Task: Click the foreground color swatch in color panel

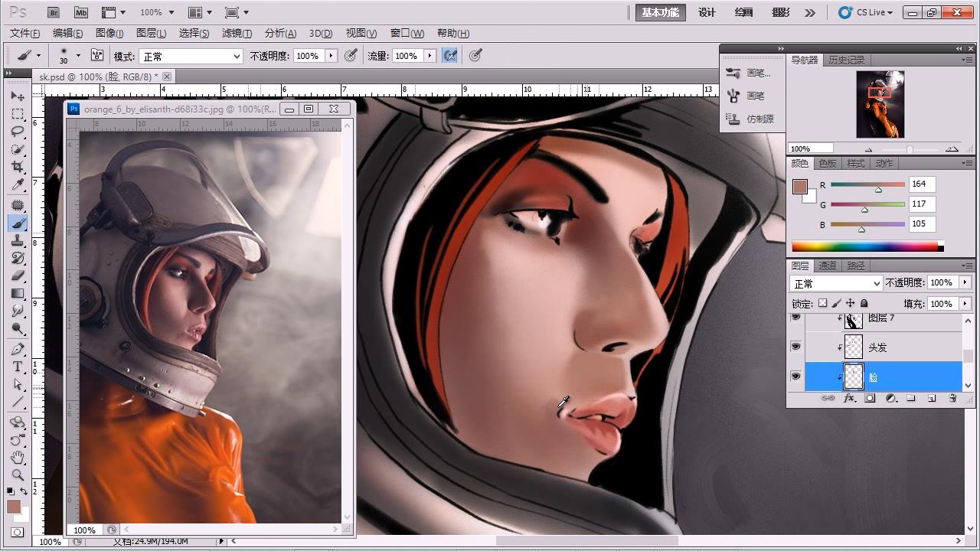Action: coord(800,187)
